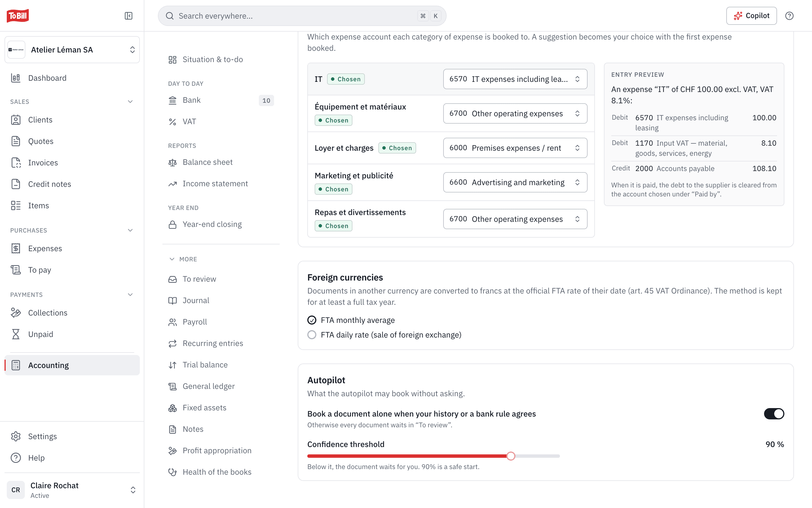812x508 pixels.
Task: Open Unpaid hourglass icon
Action: click(16, 334)
